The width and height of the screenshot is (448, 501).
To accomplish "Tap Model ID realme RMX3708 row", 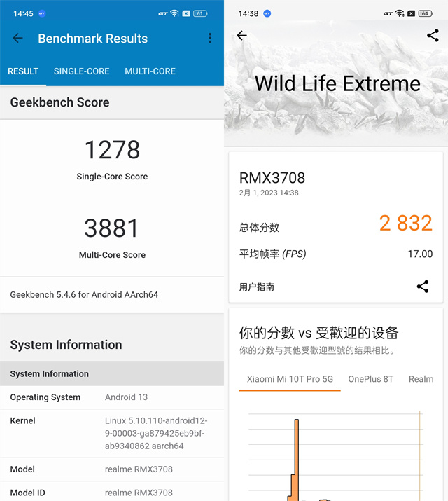I will 112,491.
